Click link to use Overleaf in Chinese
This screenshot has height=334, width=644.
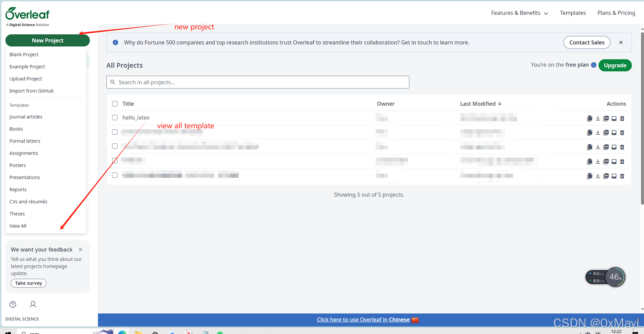click(x=363, y=320)
